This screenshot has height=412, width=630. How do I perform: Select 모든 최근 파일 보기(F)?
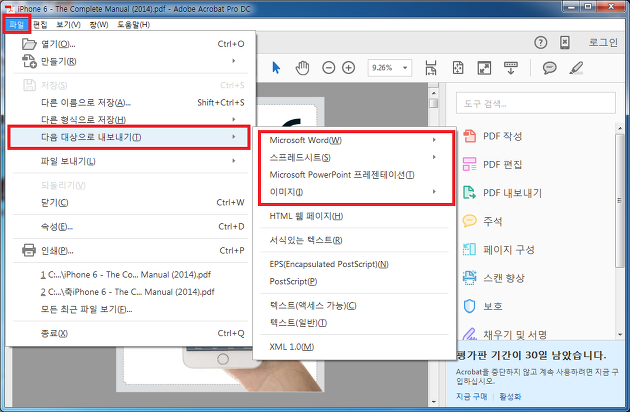point(131,309)
